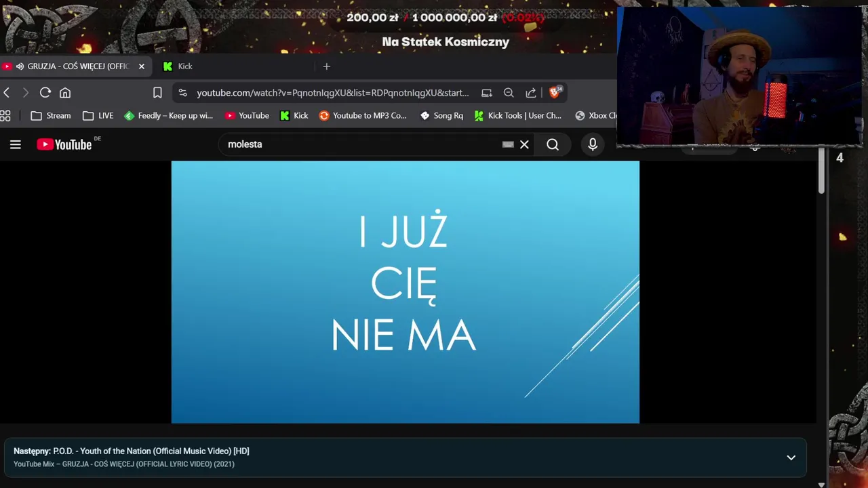Close the GRUZJA - COŚ WIĘCEJ tab
Image resolution: width=868 pixels, height=488 pixels.
pos(141,66)
